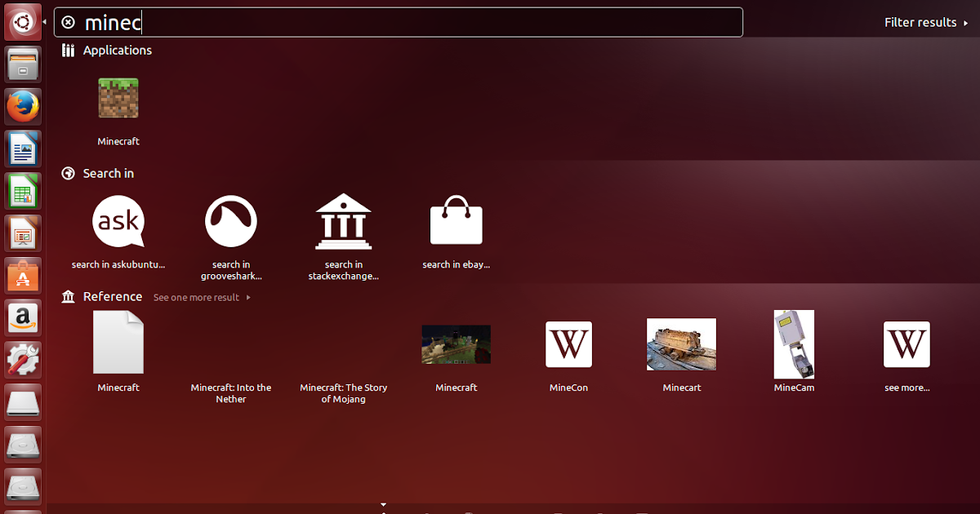Open the Amazon launcher icon
Image resolution: width=980 pixels, height=514 pixels.
tap(23, 319)
